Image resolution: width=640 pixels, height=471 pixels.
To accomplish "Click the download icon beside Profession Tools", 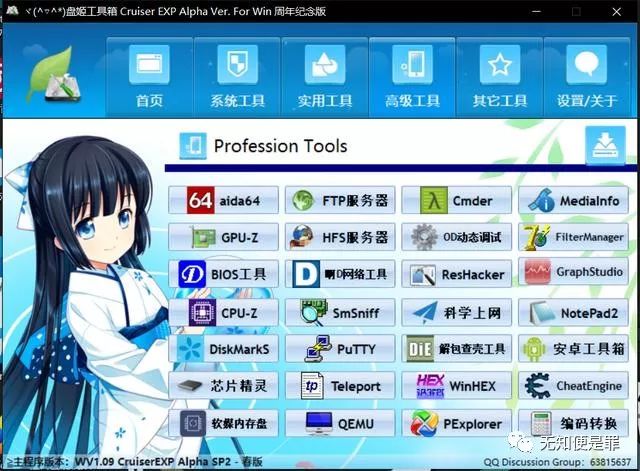I will pos(605,145).
